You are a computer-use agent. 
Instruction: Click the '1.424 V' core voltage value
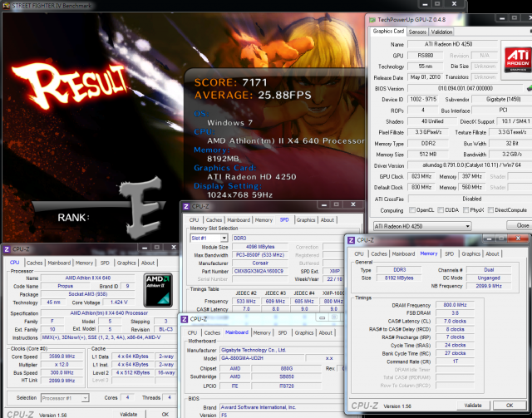[x=119, y=302]
